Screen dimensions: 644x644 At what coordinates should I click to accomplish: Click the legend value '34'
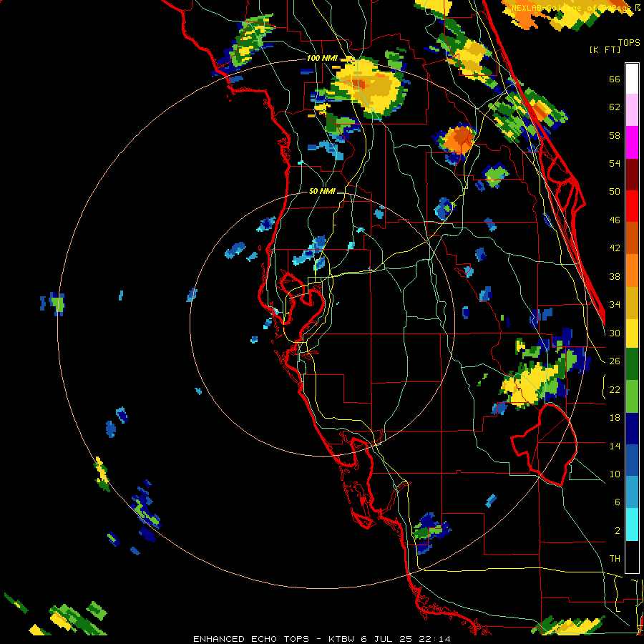click(x=615, y=305)
